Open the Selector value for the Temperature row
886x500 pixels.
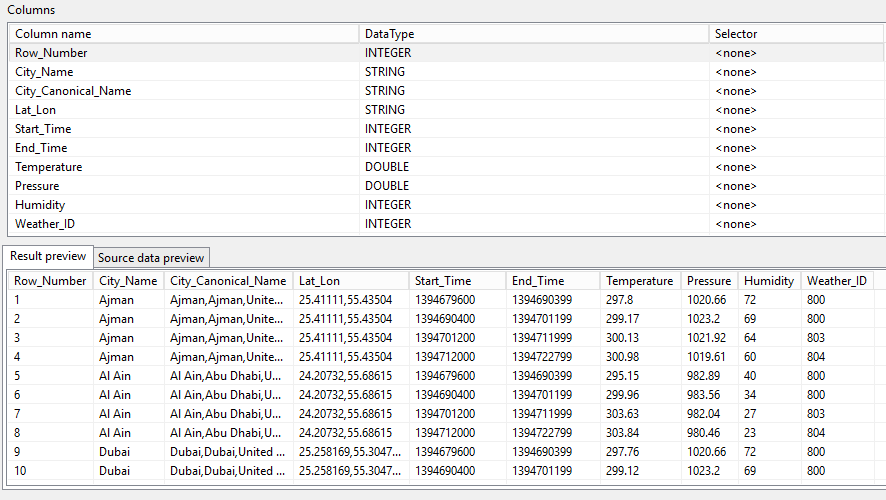click(736, 167)
